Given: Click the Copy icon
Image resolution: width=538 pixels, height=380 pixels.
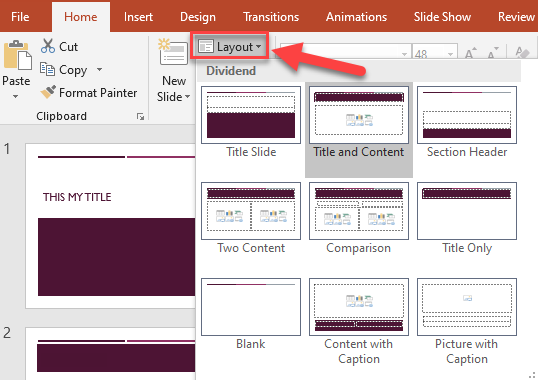Looking at the screenshot, I should point(47,69).
